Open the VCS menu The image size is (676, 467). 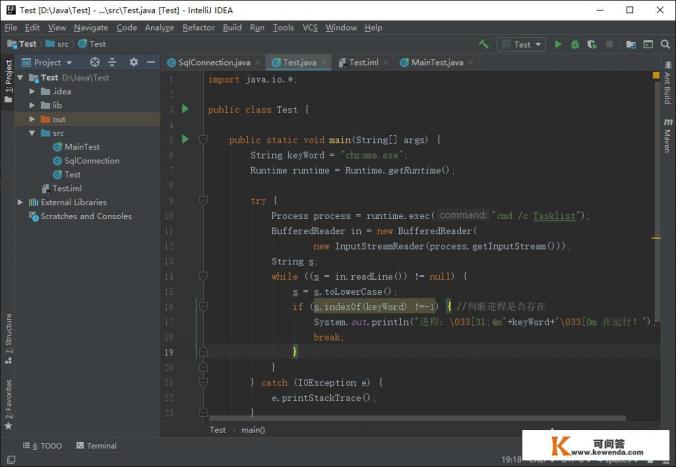pyautogui.click(x=310, y=28)
